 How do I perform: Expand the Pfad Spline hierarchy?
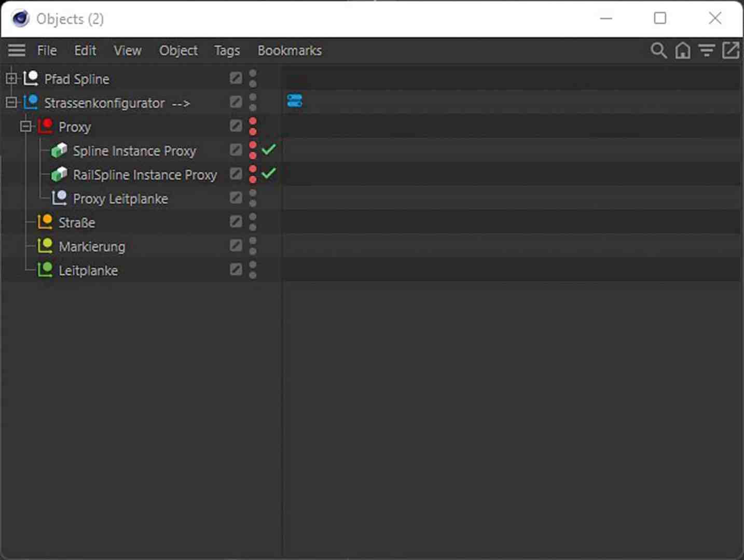11,78
